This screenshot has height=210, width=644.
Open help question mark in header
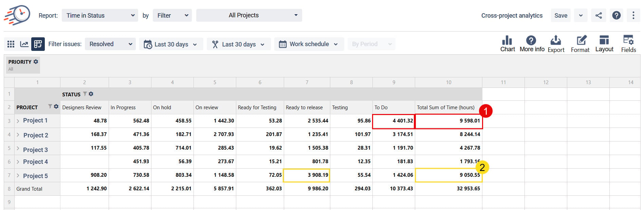click(x=616, y=16)
